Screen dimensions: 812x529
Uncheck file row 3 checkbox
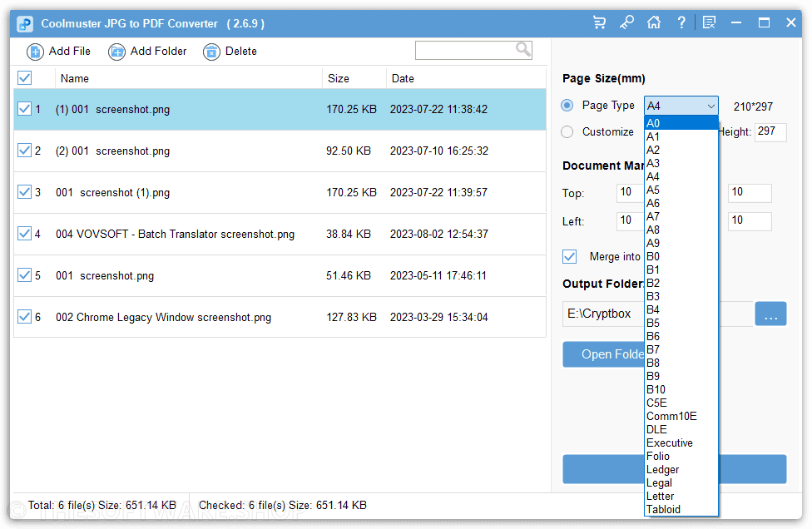(x=24, y=192)
